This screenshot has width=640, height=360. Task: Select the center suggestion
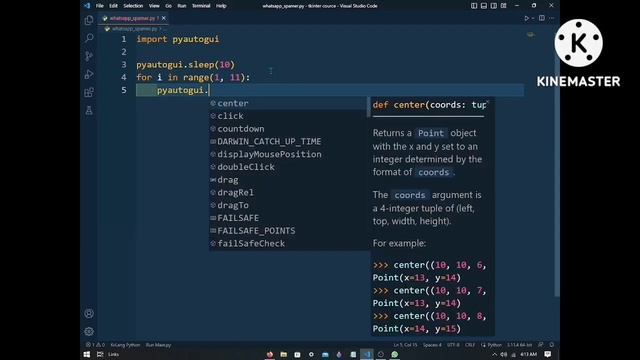288,103
